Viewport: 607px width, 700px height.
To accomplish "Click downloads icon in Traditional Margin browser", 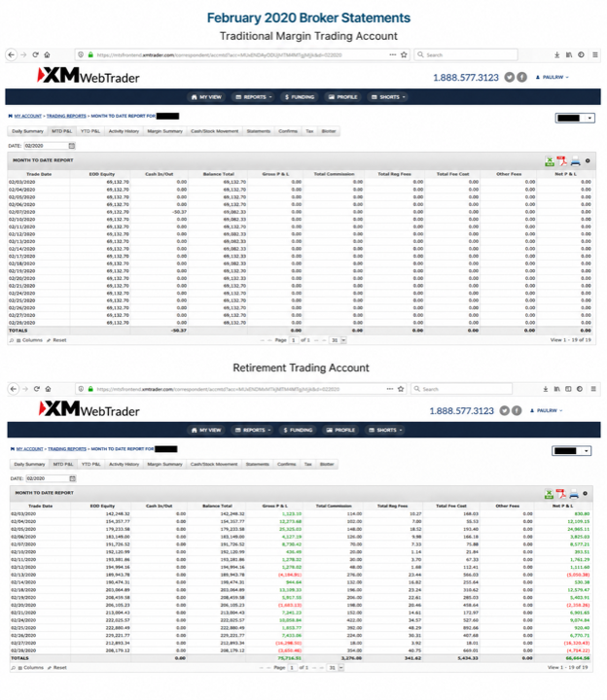I will coord(557,54).
